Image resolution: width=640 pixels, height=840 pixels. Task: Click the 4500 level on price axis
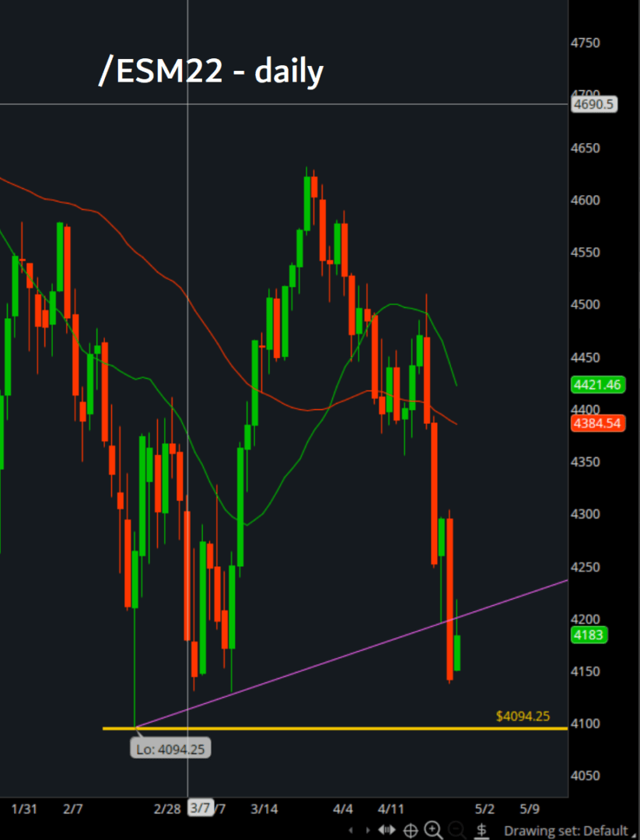click(585, 305)
